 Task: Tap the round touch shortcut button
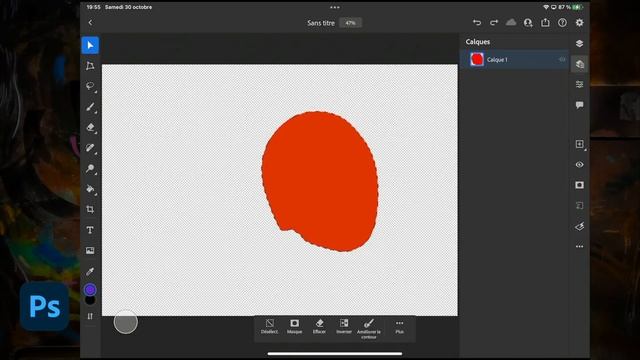pos(126,322)
